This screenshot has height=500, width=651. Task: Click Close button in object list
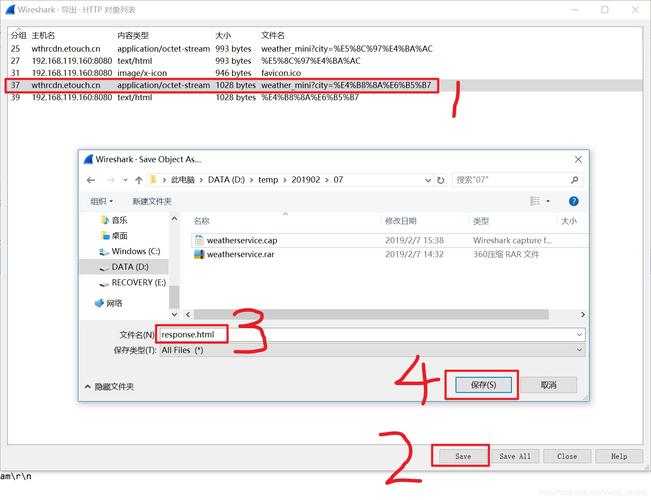(x=567, y=456)
